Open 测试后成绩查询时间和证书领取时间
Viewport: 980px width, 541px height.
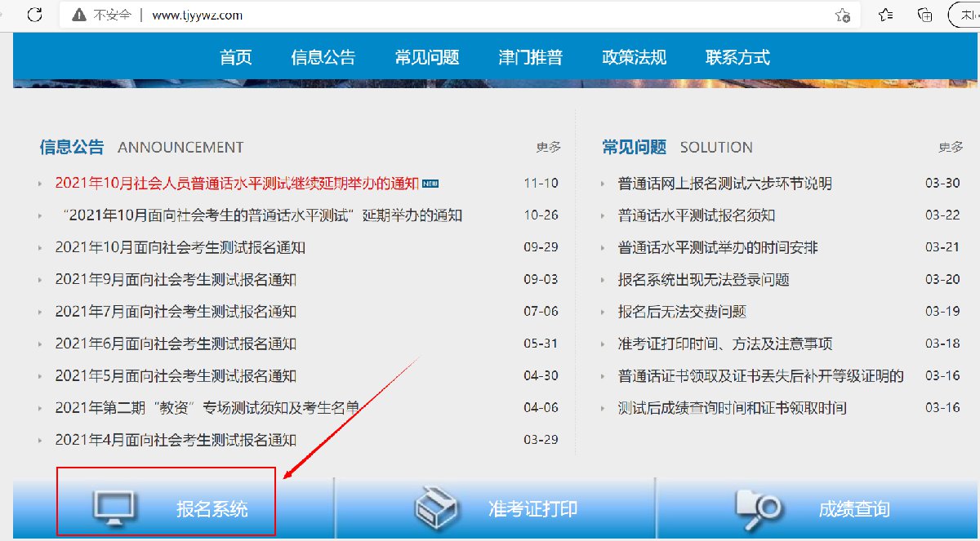733,408
